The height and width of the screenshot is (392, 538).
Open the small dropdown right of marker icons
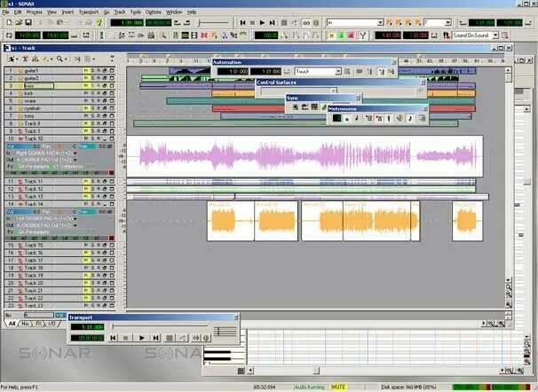click(x=448, y=23)
